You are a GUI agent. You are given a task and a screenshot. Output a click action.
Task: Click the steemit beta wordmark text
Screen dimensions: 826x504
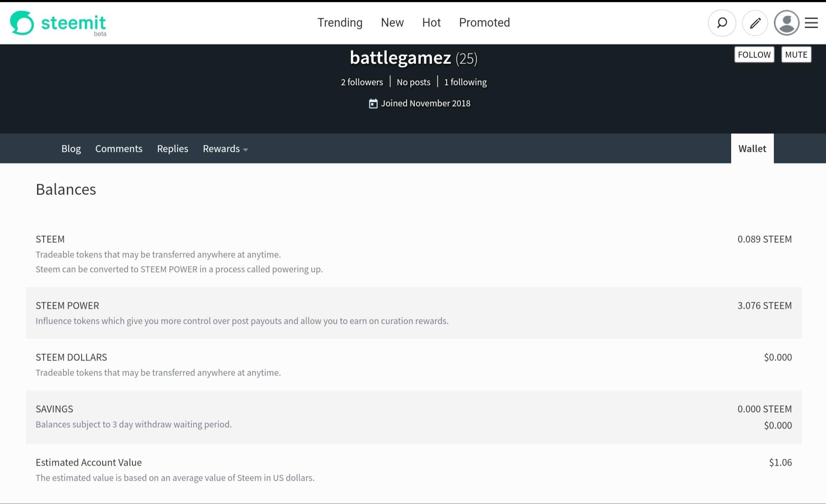73,23
